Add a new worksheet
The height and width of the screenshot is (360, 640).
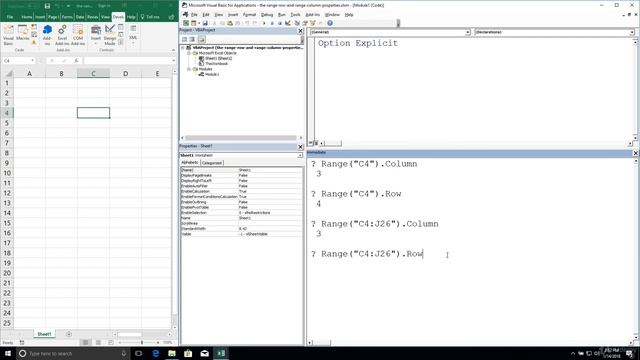point(69,334)
